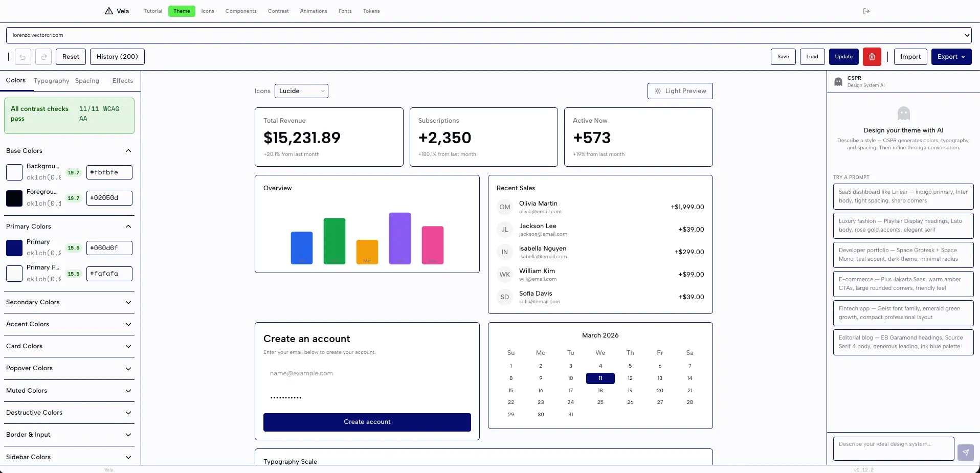
Task: Open the Export dropdown menu
Action: coord(951,57)
